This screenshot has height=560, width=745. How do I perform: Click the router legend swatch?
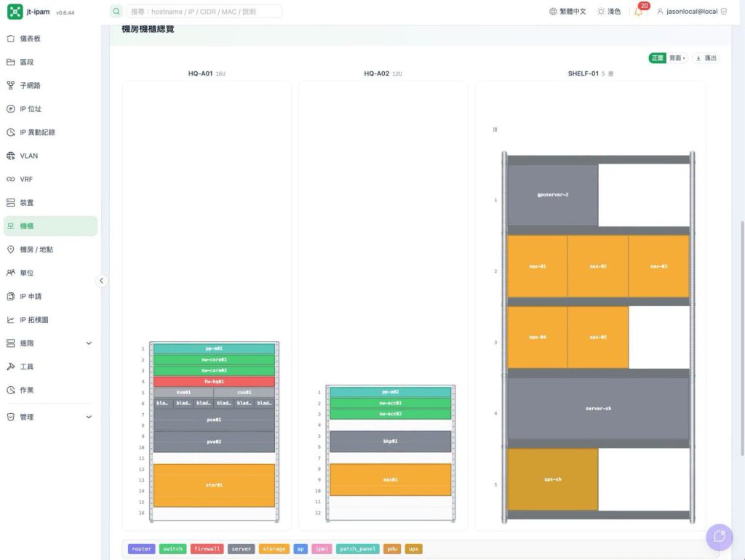click(x=142, y=549)
